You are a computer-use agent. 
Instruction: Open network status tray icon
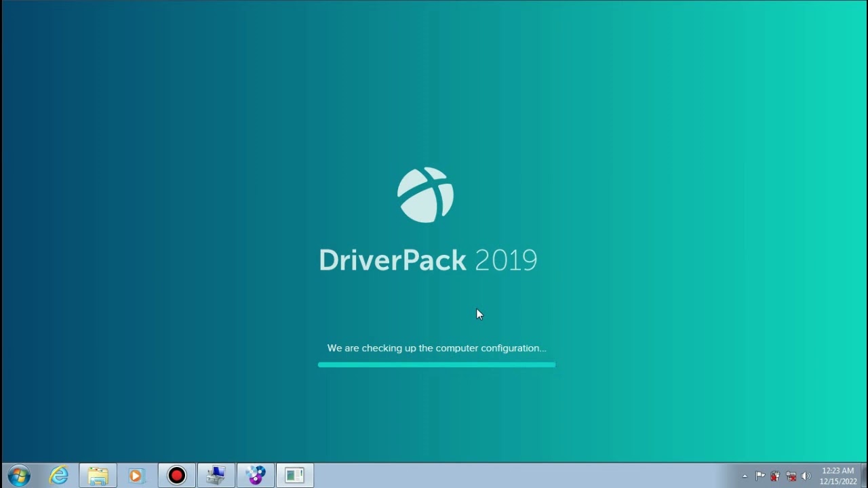pyautogui.click(x=791, y=476)
